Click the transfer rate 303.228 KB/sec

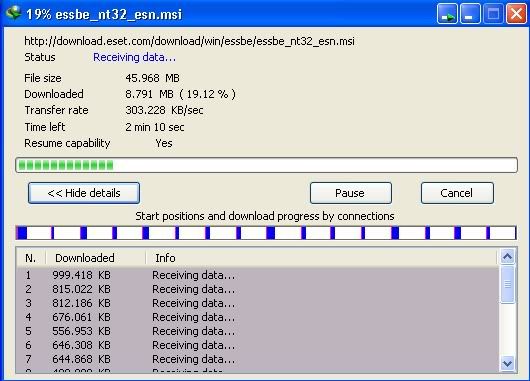point(164,110)
